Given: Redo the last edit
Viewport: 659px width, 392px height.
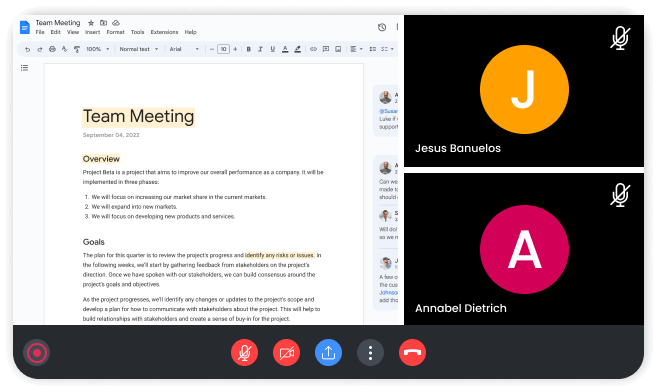Looking at the screenshot, I should tap(40, 49).
